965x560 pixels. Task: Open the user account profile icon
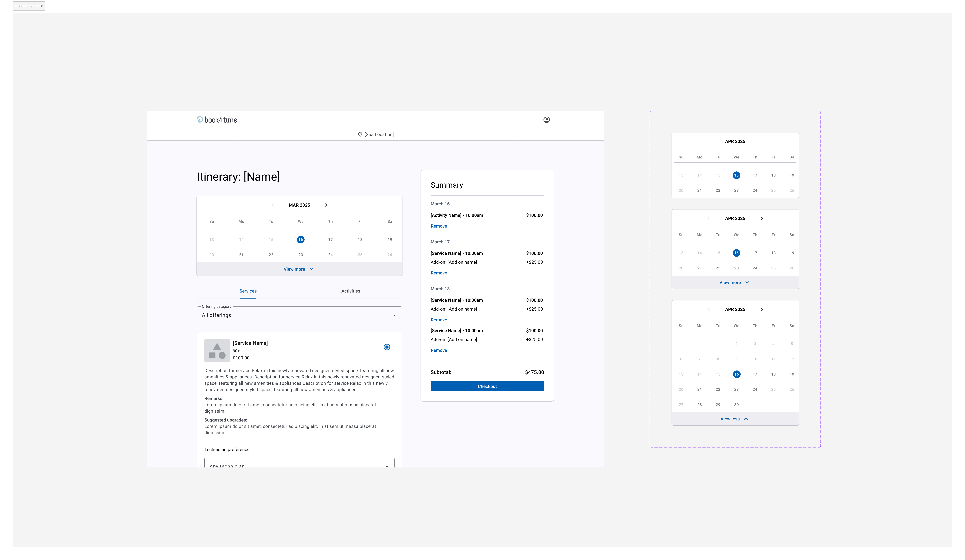click(547, 120)
